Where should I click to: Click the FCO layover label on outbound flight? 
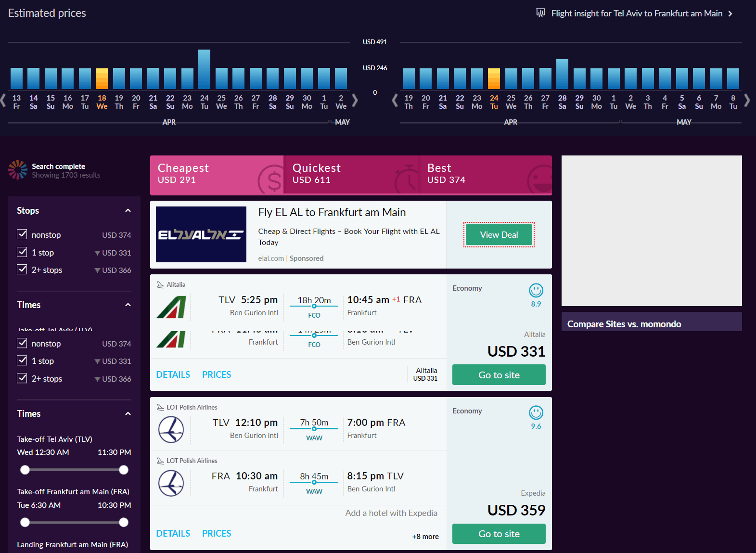314,315
